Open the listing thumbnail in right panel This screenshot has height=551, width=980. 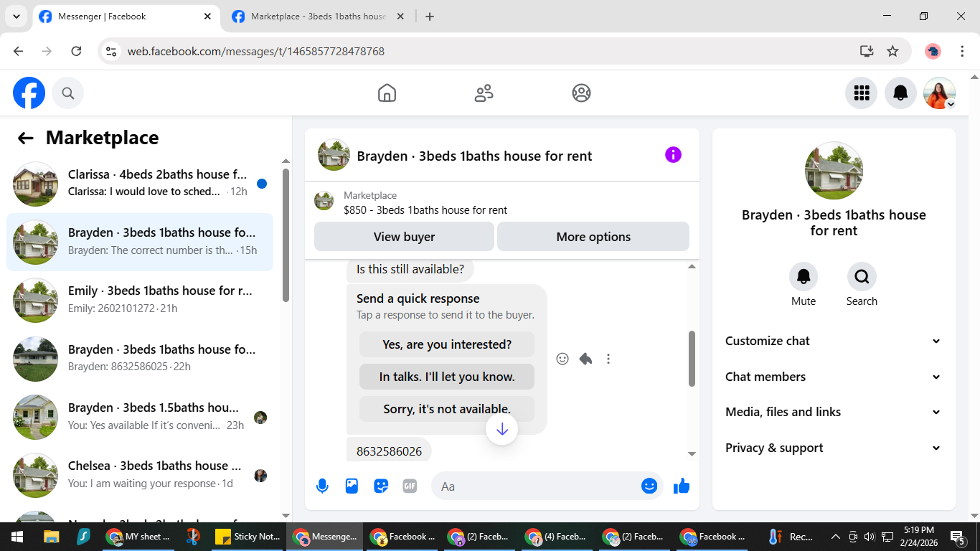[x=834, y=171]
